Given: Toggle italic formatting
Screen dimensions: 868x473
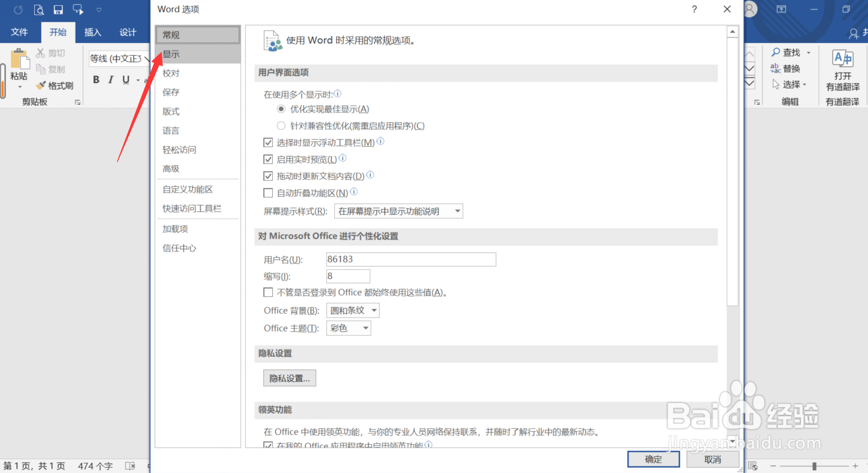Looking at the screenshot, I should click(110, 80).
